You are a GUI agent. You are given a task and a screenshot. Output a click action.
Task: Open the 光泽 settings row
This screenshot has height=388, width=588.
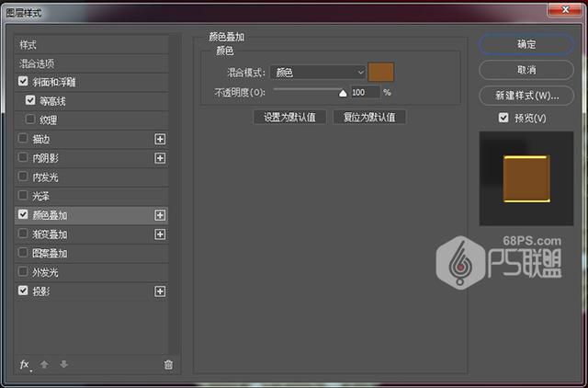pos(91,196)
